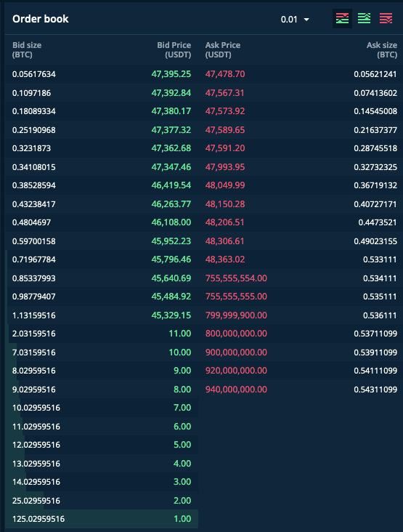Show both bids and asks view icon

tap(342, 19)
